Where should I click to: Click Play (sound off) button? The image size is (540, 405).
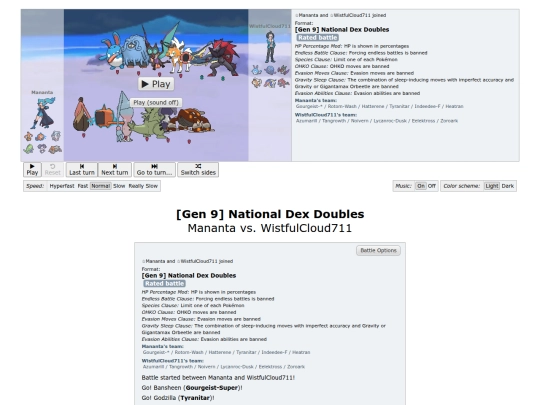tap(156, 103)
